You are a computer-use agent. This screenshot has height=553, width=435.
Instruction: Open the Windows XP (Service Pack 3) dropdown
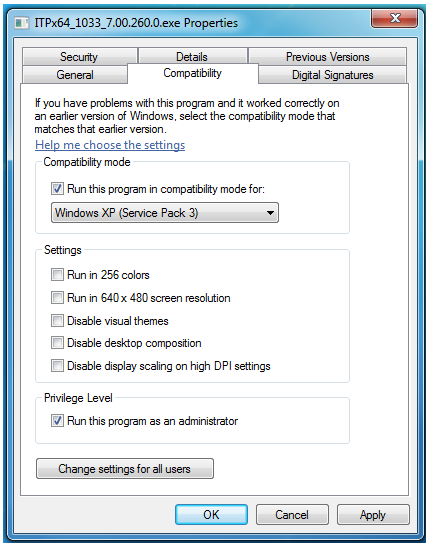pos(165,213)
